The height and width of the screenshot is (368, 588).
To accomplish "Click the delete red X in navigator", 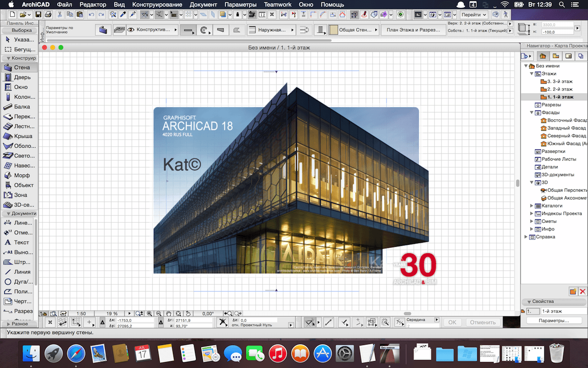I will pos(582,291).
